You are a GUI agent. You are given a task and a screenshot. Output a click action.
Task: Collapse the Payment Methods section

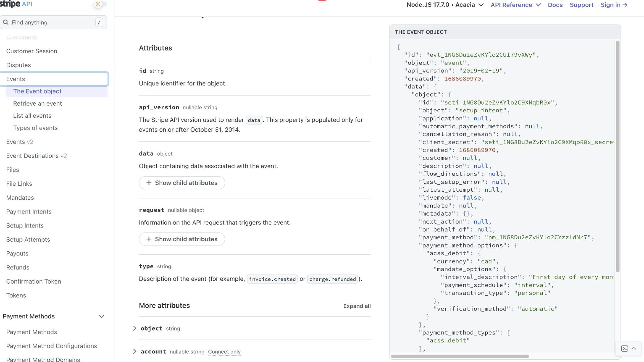(x=101, y=316)
